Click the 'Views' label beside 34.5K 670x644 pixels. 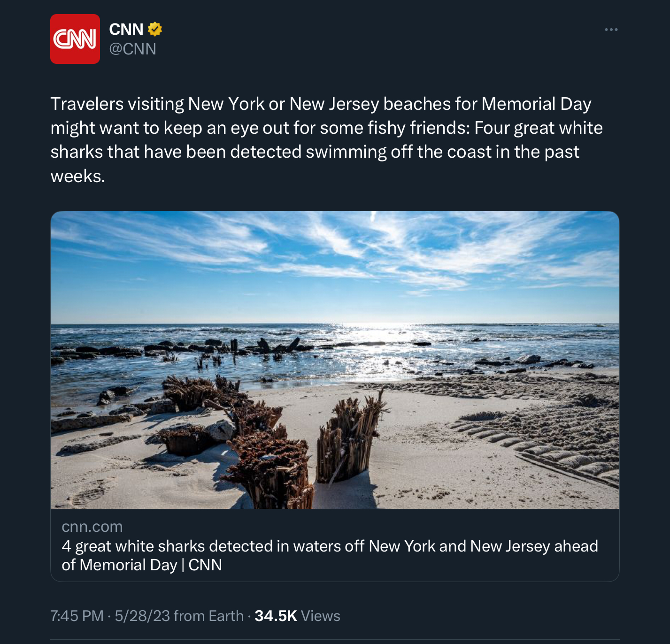point(321,616)
